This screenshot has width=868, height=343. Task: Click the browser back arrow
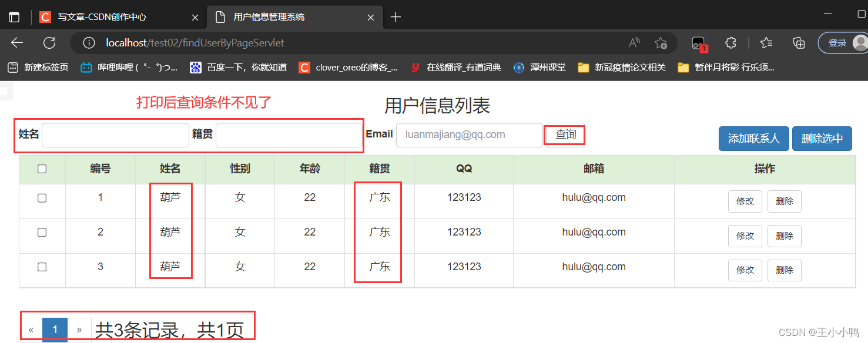pos(17,43)
